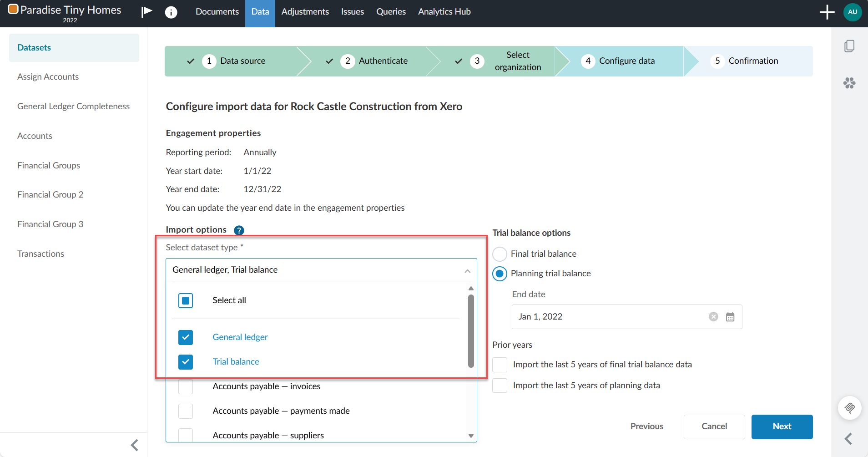868x457 pixels.
Task: Switch to the Adjustments tab
Action: [305, 11]
